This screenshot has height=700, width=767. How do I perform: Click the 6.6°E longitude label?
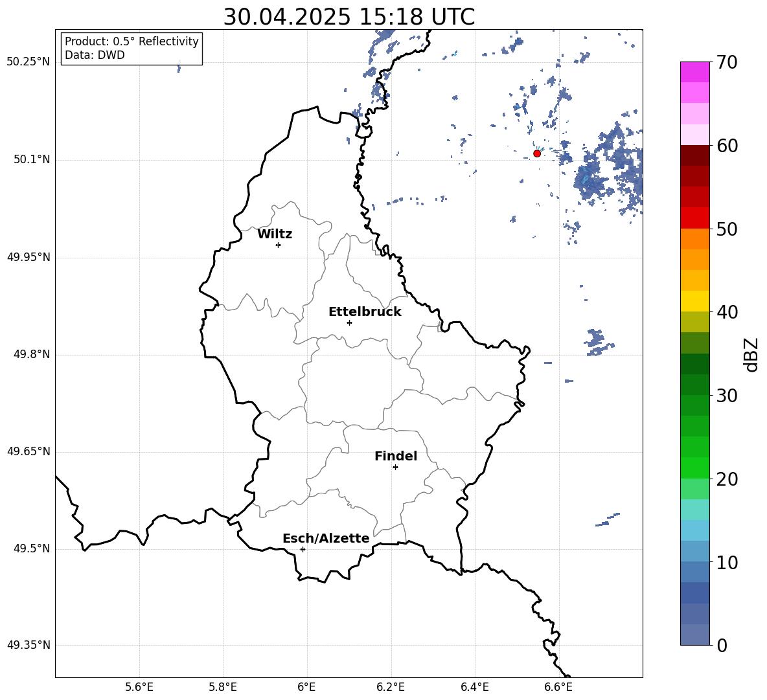[558, 687]
